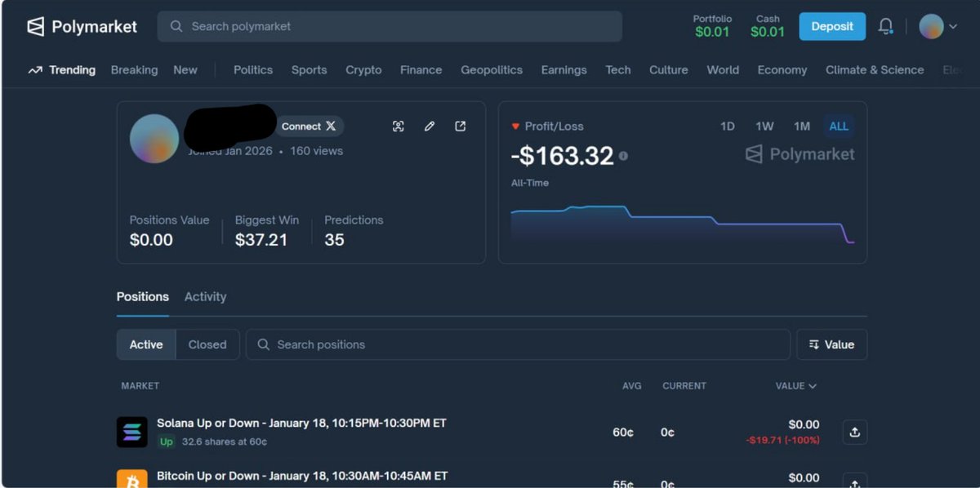
Task: Open the New category
Action: tap(185, 70)
